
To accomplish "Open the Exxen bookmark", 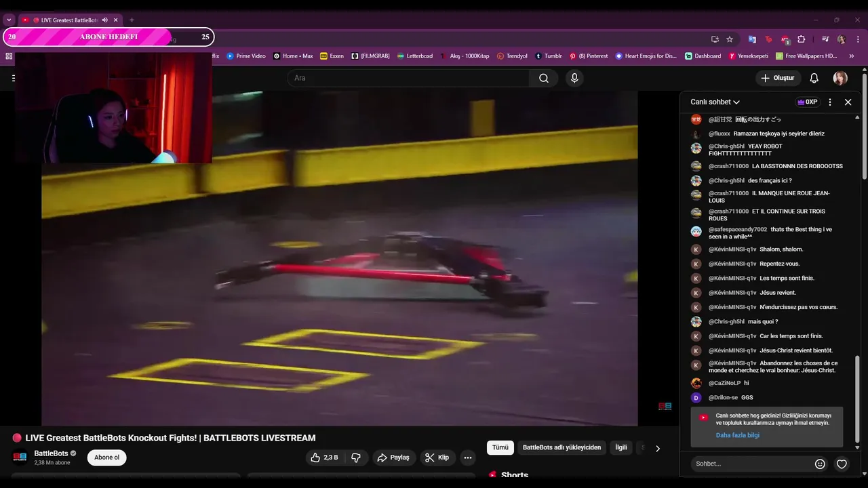I will coord(332,56).
